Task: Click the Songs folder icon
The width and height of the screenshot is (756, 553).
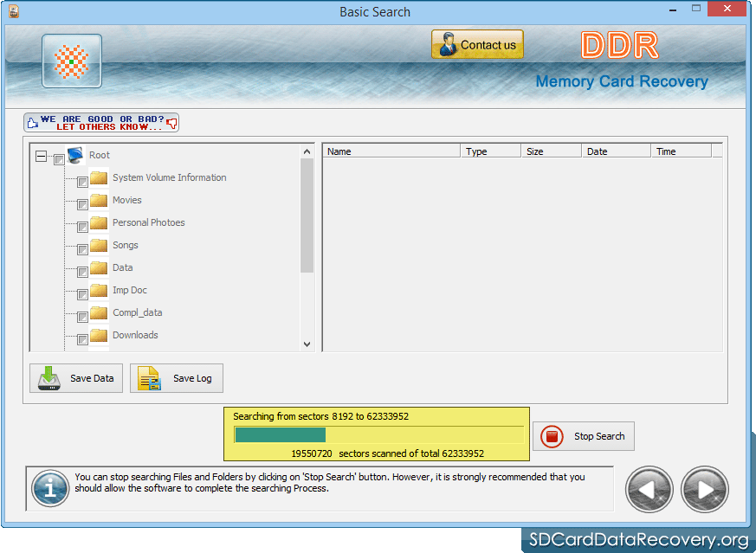Action: pos(99,245)
